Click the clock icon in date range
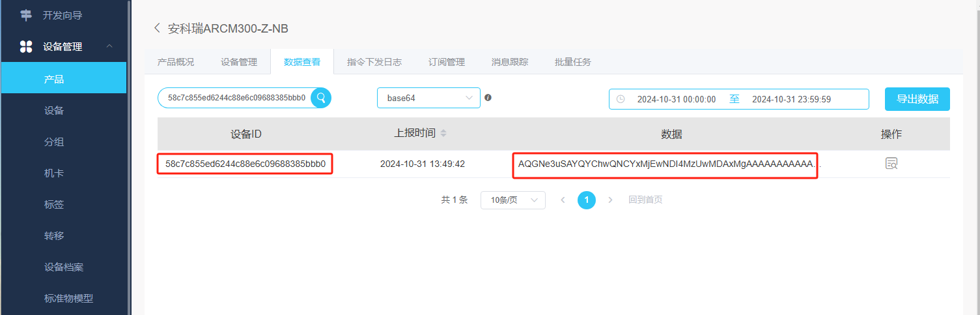Screen dimensions: 980x315 621,99
